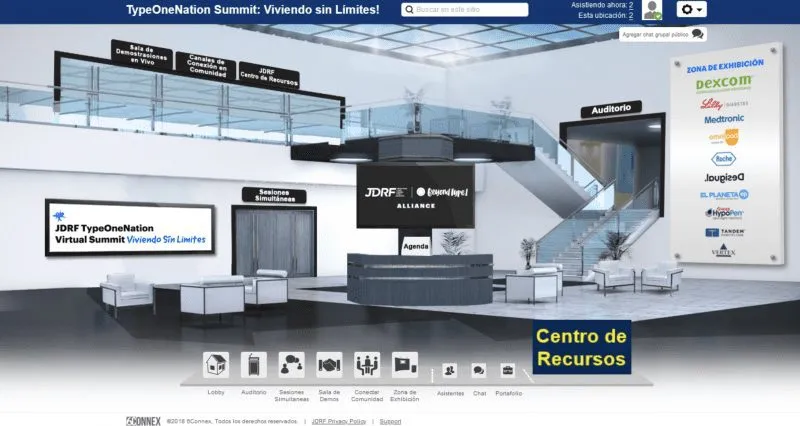Open Sesiones Simultaneas icon in navigation bar
The height and width of the screenshot is (426, 800).
(291, 365)
